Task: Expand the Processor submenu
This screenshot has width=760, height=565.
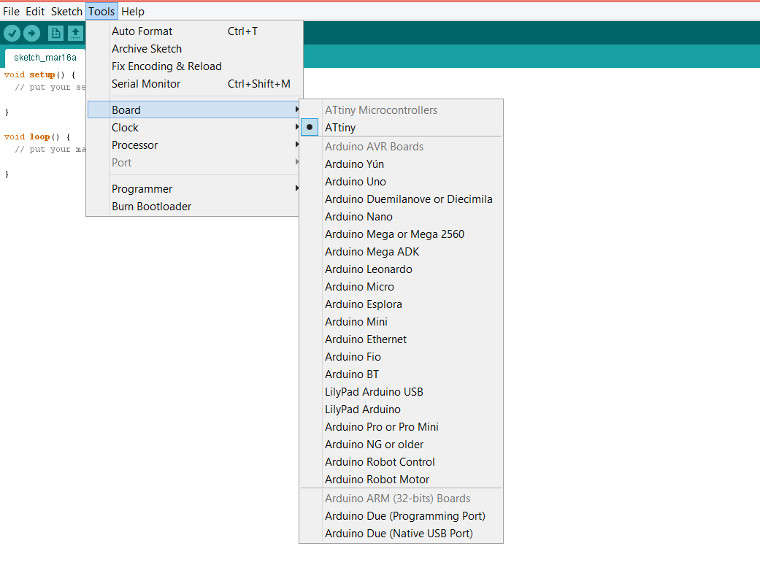Action: pyautogui.click(x=193, y=145)
